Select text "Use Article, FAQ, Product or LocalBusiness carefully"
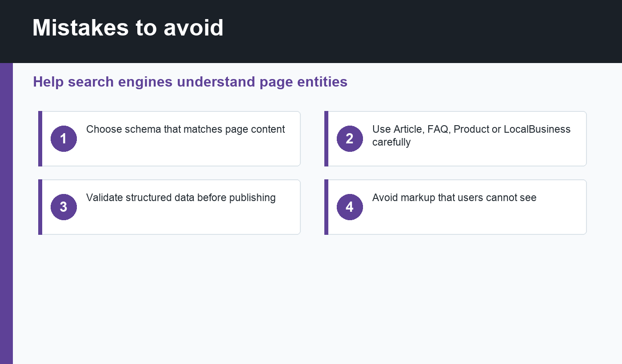This screenshot has height=364, width=622. pos(471,135)
